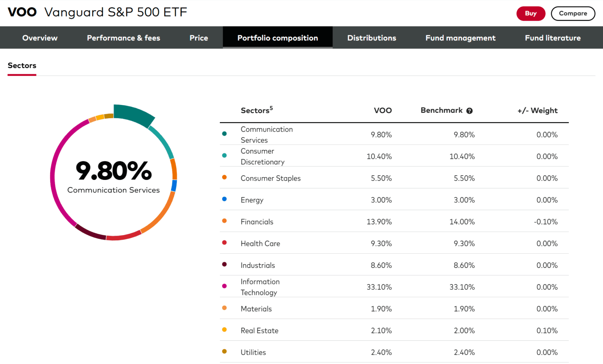
Task: Open the Overview tab
Action: 40,38
